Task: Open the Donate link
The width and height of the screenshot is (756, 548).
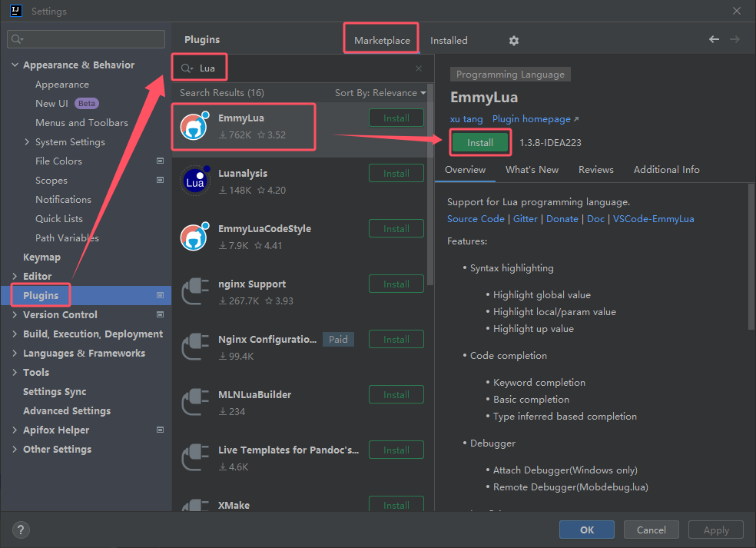Action: [562, 219]
